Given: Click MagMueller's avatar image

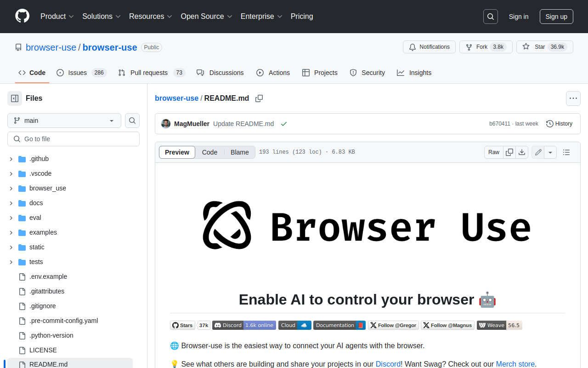Looking at the screenshot, I should 166,124.
